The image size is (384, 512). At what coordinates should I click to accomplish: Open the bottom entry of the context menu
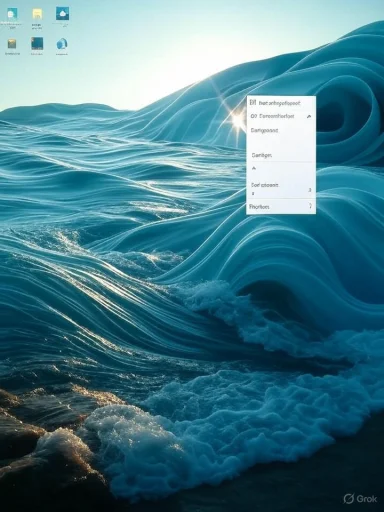click(281, 207)
